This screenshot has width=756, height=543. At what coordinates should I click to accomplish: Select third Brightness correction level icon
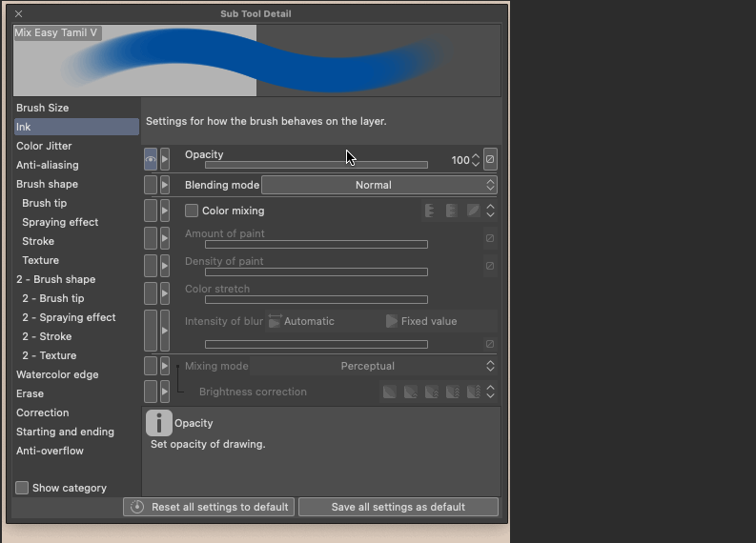(x=432, y=392)
